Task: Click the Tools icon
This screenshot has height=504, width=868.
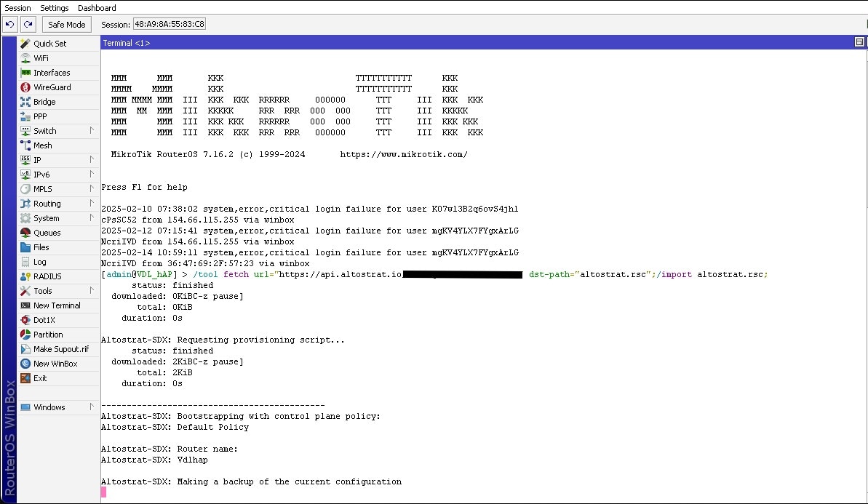Action: [x=25, y=291]
